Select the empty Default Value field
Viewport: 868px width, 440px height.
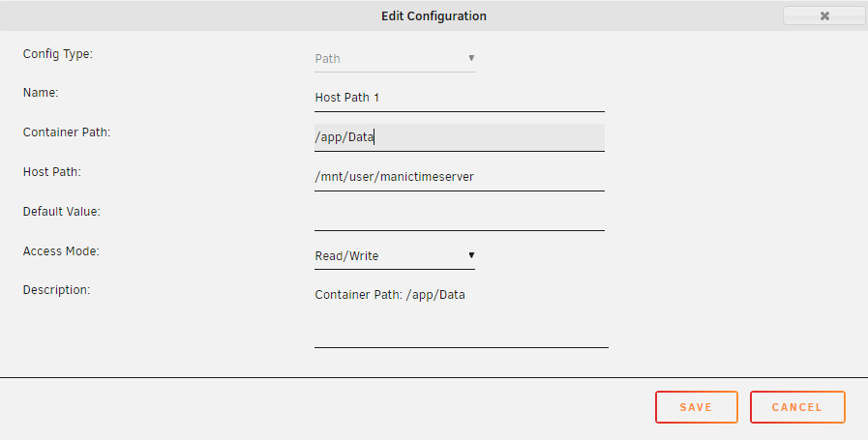pos(459,217)
